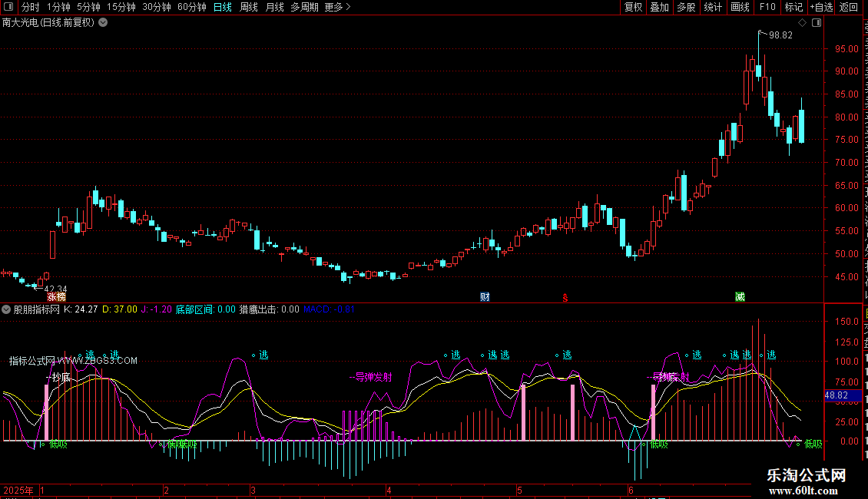The image size is (868, 499).
Task: Click the 叠加 overlay button
Action: (x=659, y=7)
